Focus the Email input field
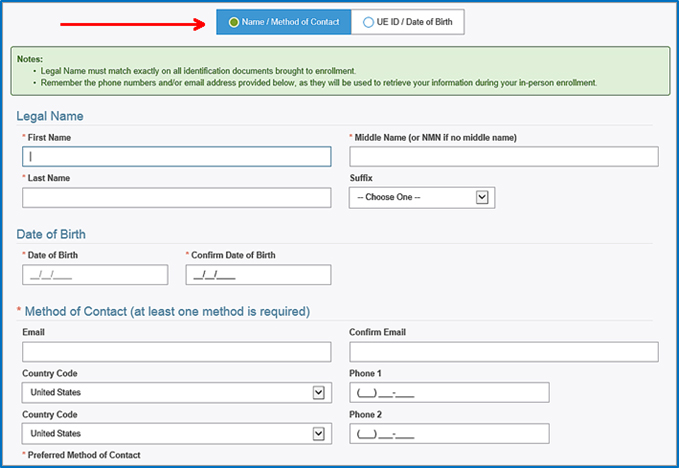Screen dimensions: 679x468 click(176, 352)
